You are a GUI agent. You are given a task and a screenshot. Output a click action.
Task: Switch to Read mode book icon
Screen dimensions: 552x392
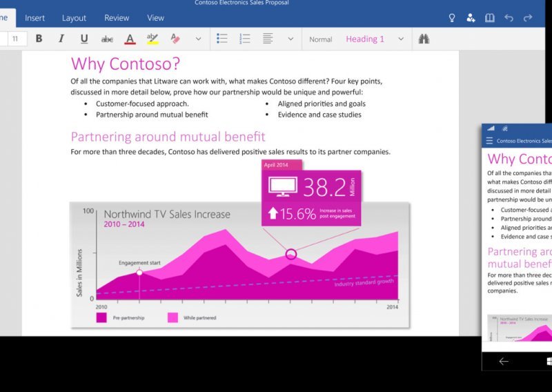pyautogui.click(x=490, y=18)
